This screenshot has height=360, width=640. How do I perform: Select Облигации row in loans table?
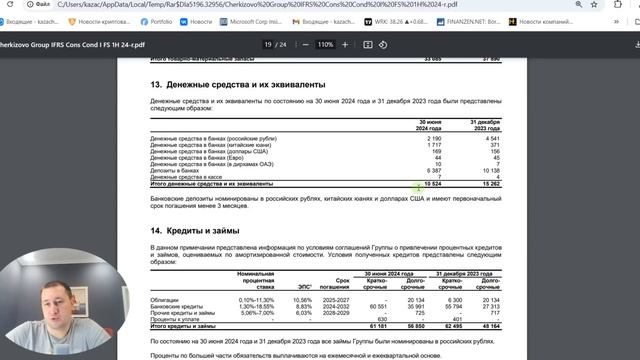point(326,300)
